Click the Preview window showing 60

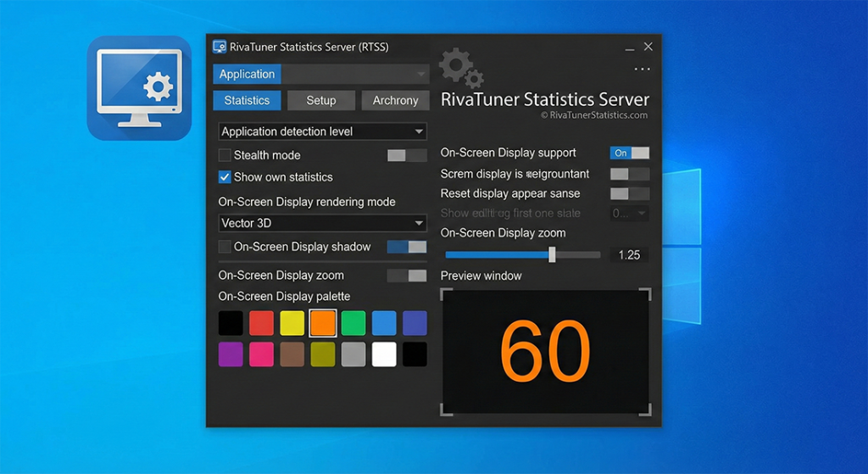(545, 352)
